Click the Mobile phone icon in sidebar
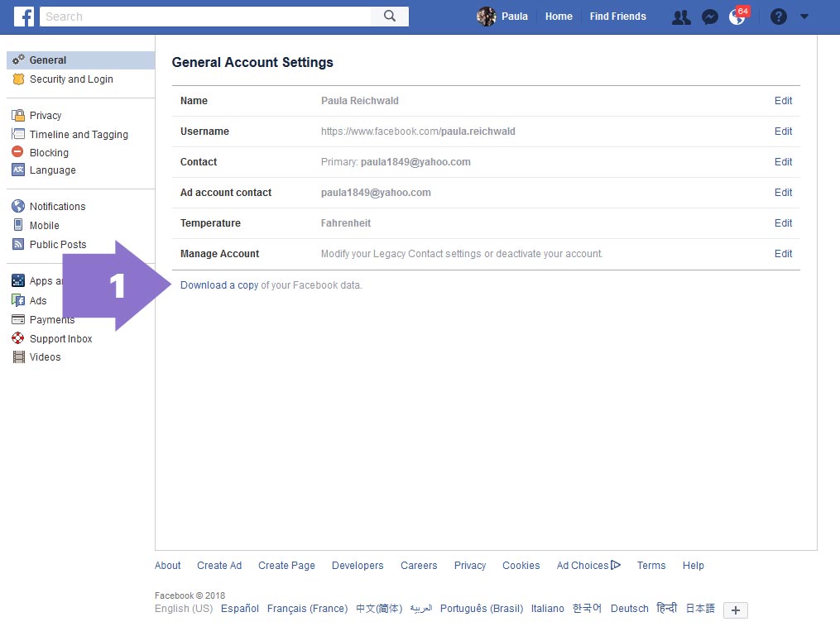 click(x=18, y=225)
